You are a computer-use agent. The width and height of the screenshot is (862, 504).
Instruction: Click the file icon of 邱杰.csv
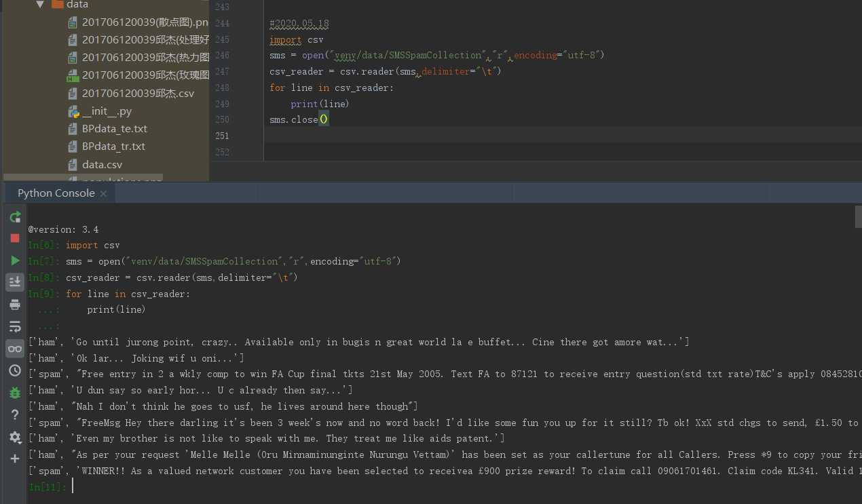73,93
